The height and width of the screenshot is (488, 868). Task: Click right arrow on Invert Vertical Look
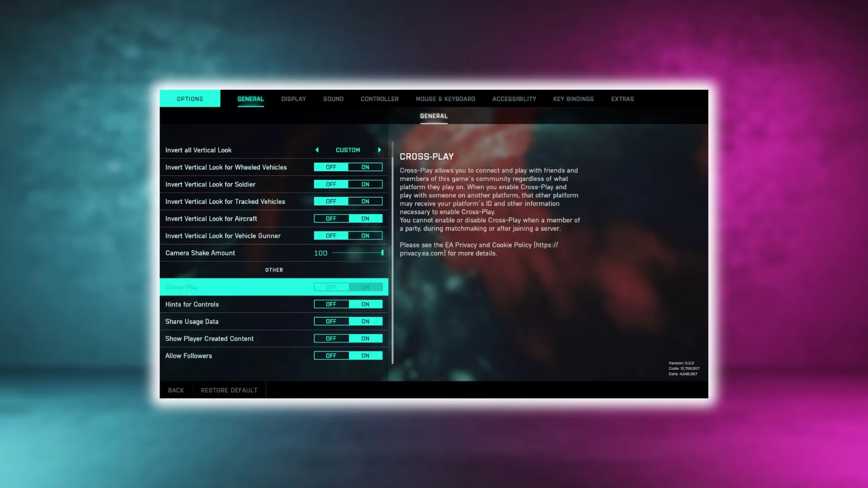click(379, 150)
